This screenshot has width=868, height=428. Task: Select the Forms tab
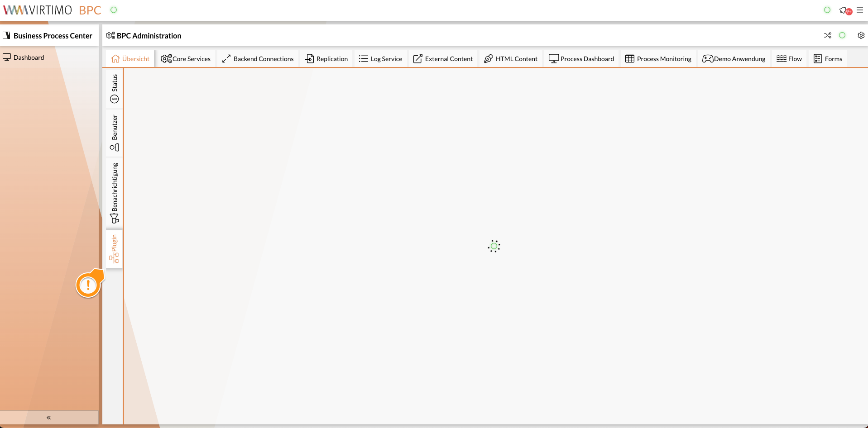point(828,58)
